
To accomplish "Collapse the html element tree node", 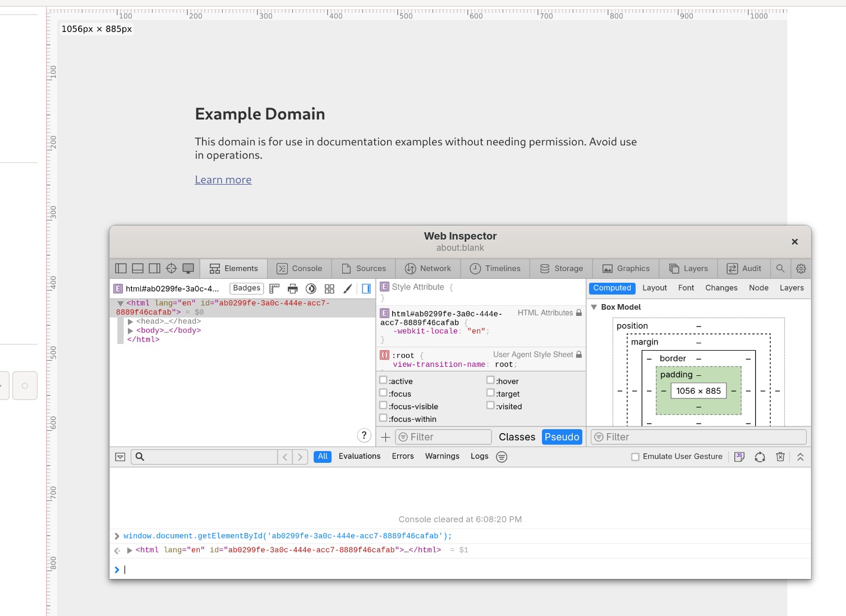I will pyautogui.click(x=120, y=304).
